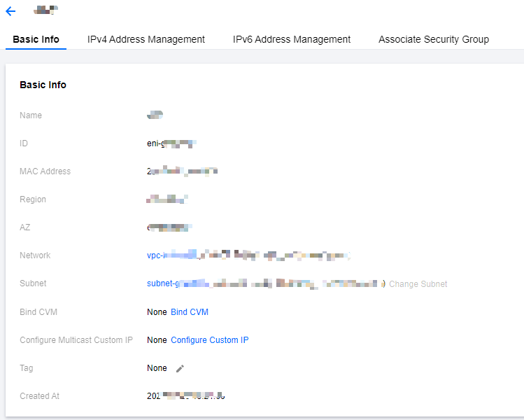Click the blurred title beside the back arrow
Image resolution: width=524 pixels, height=420 pixels.
click(45, 10)
